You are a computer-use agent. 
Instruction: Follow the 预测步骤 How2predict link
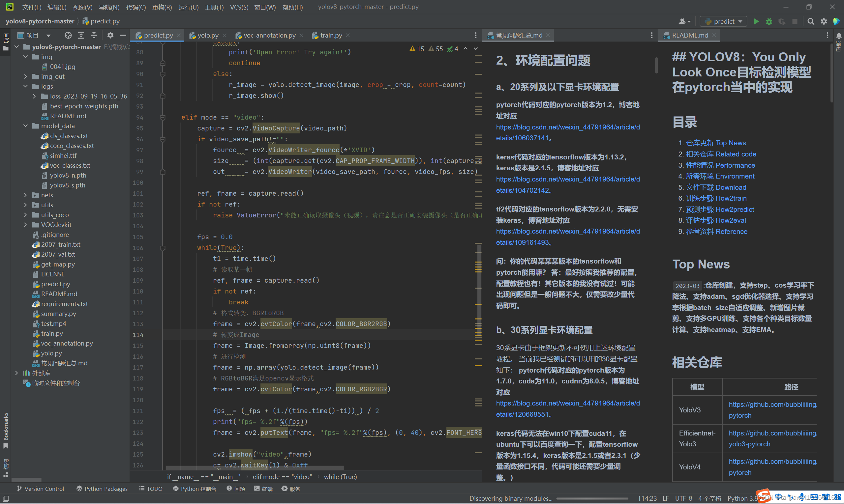720,210
